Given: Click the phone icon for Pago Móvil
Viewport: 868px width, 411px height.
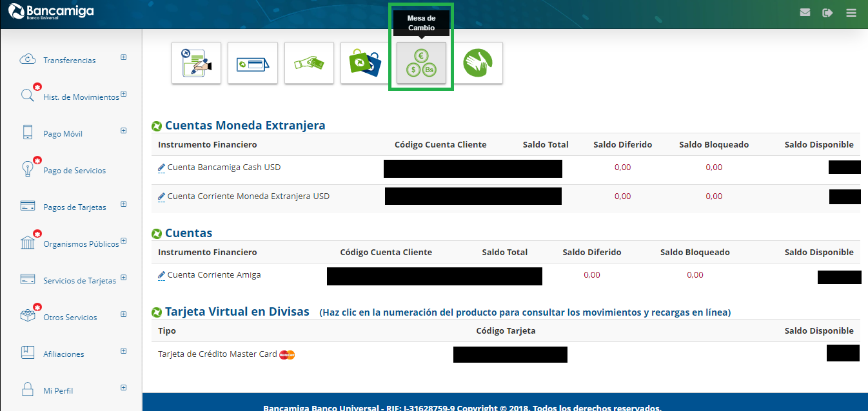Looking at the screenshot, I should 28,133.
